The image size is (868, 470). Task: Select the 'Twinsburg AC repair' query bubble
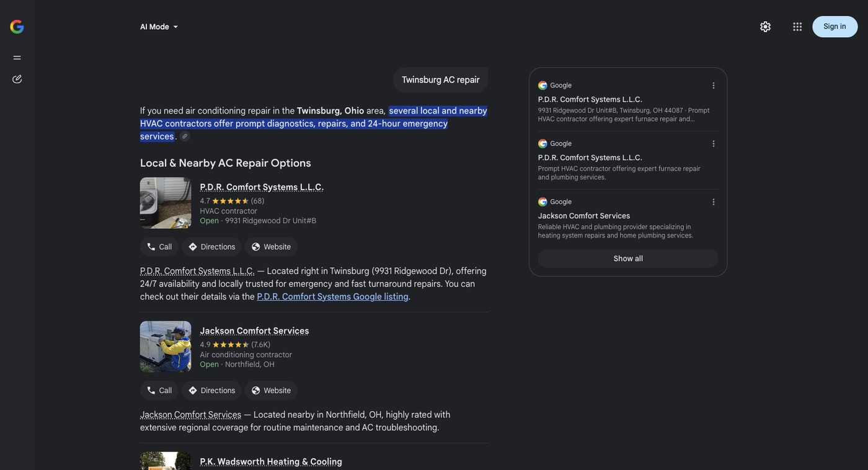tap(441, 80)
